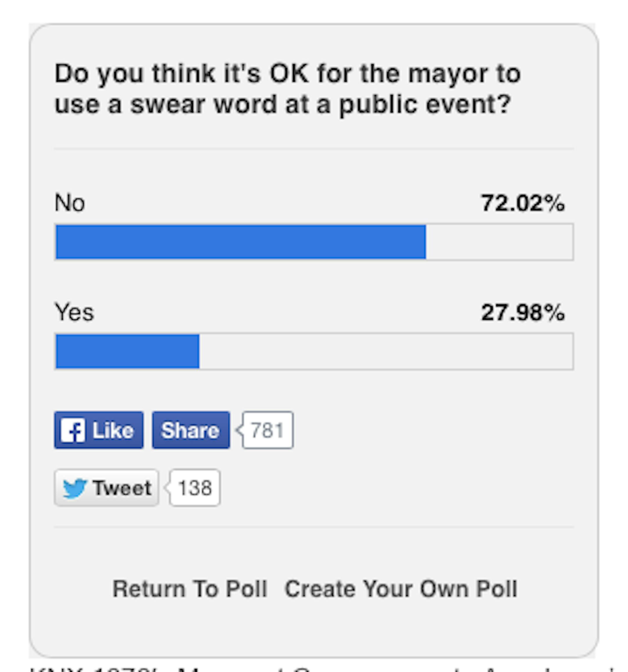
Task: Open the Return To Poll link
Action: click(x=190, y=589)
